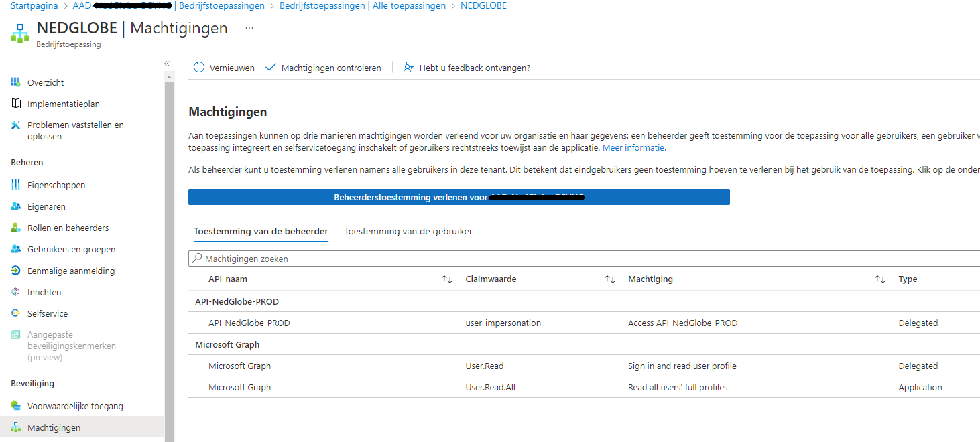The width and height of the screenshot is (980, 442).
Task: Click Microsoft Graph name in User.Read.All row
Action: click(239, 387)
